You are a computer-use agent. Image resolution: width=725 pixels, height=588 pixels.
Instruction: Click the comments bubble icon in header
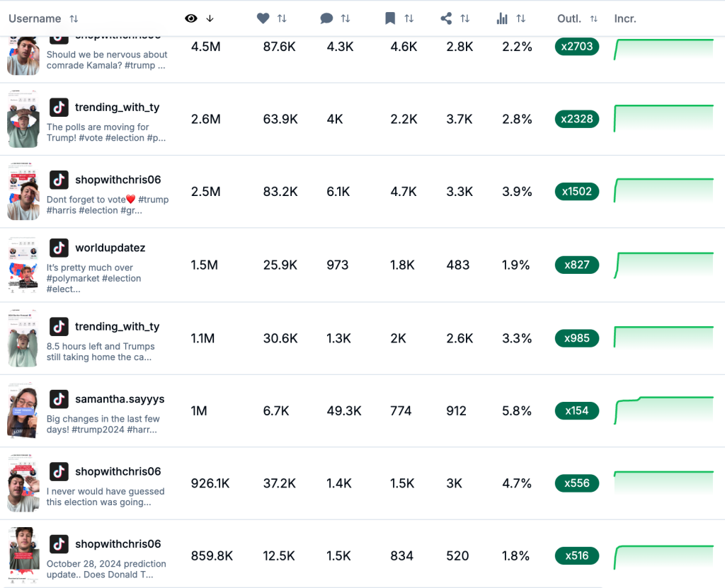[326, 18]
